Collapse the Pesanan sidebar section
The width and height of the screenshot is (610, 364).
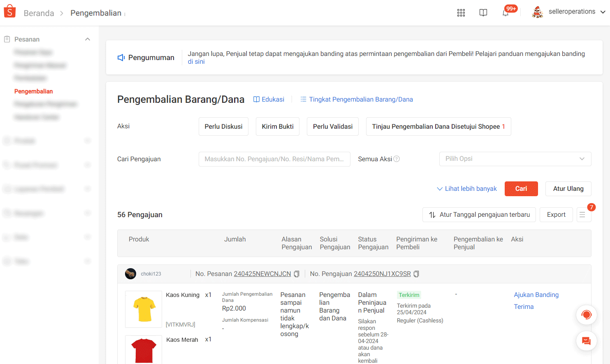(87, 39)
